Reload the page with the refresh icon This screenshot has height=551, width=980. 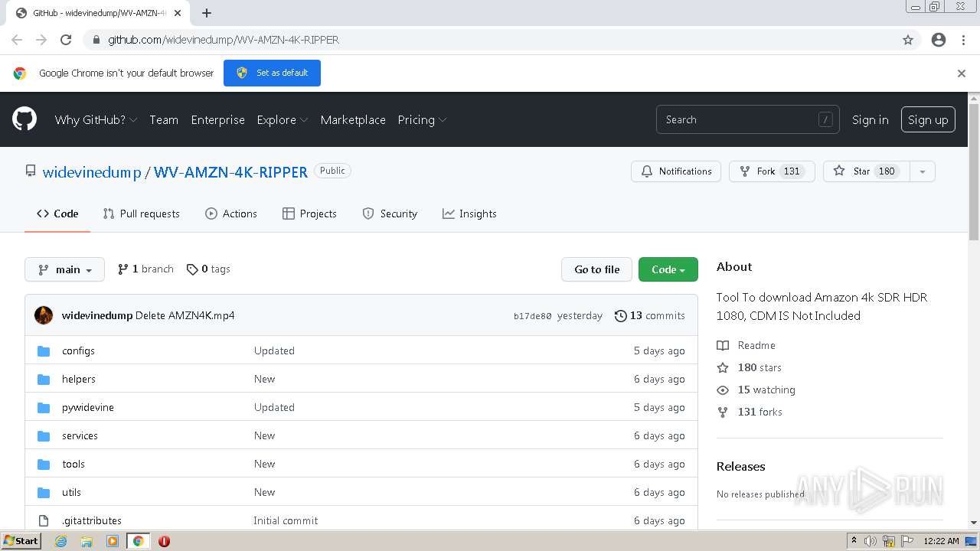click(66, 40)
